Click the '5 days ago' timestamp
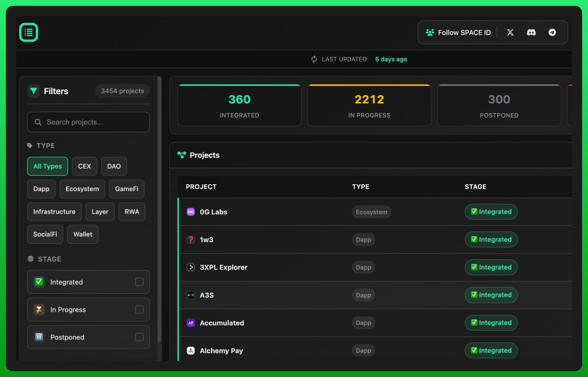The height and width of the screenshot is (377, 588). (391, 59)
